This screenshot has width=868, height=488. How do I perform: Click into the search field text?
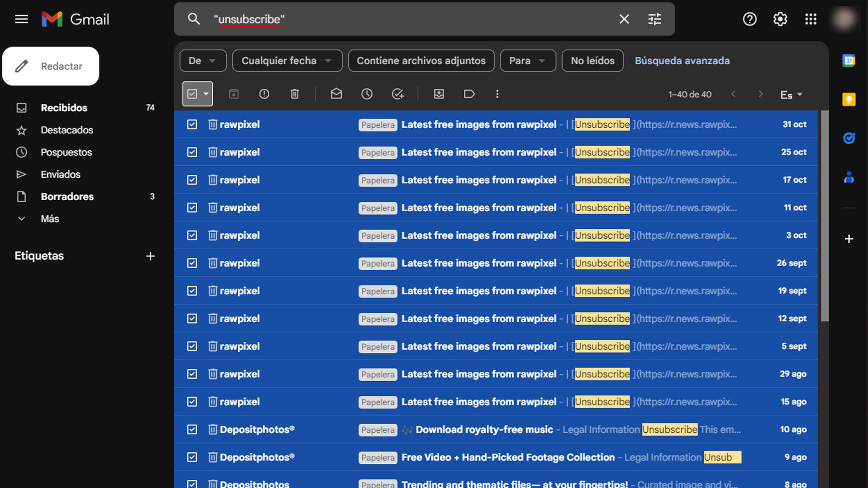[249, 19]
